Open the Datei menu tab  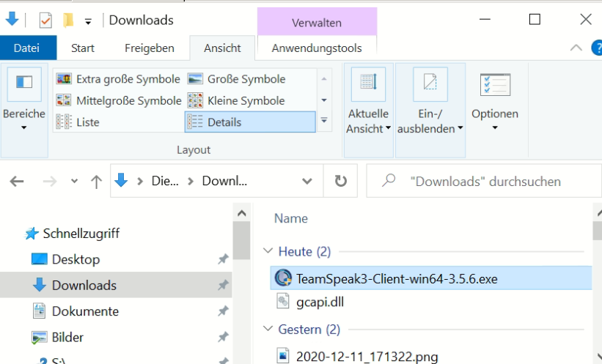point(26,48)
